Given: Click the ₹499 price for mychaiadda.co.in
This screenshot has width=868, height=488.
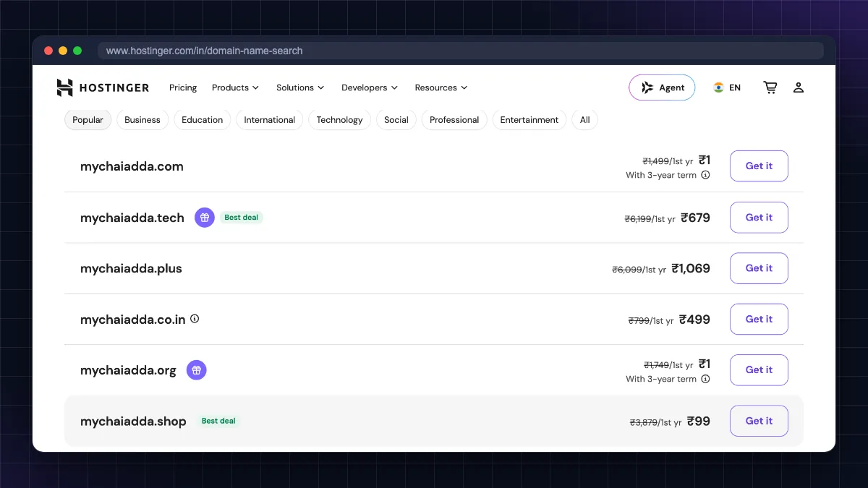Looking at the screenshot, I should 694,319.
